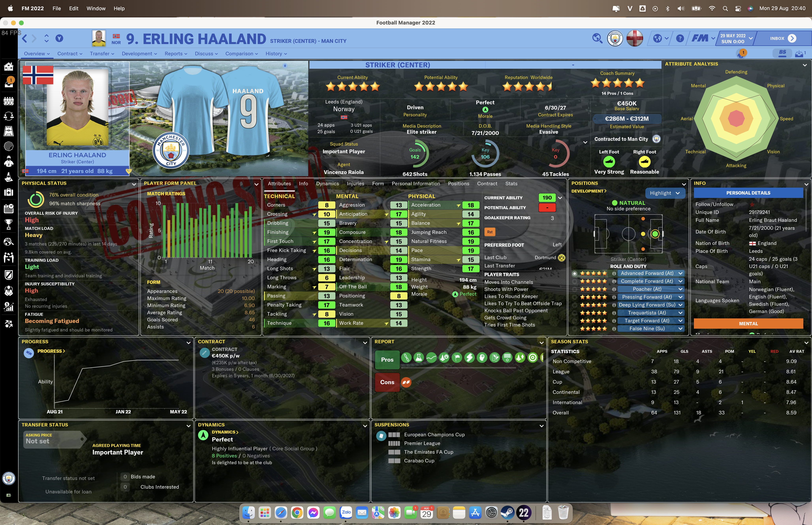Select the Complete Forward (At) radio button
Viewport: 812px width, 525px height.
pos(574,281)
